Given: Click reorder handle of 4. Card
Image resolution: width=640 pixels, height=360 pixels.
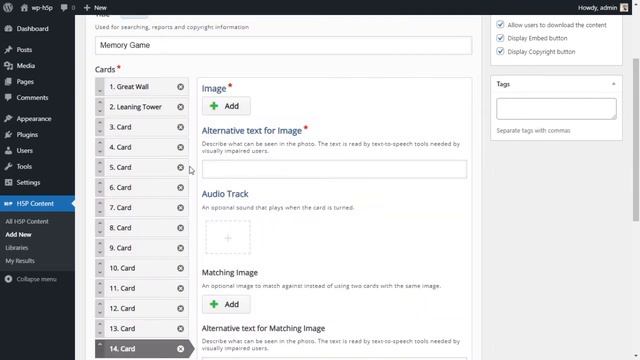Looking at the screenshot, I should pos(100,147).
